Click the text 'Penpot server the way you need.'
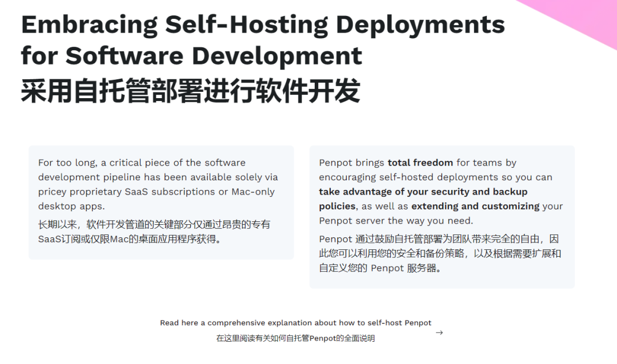This screenshot has width=617, height=364. pos(396,221)
